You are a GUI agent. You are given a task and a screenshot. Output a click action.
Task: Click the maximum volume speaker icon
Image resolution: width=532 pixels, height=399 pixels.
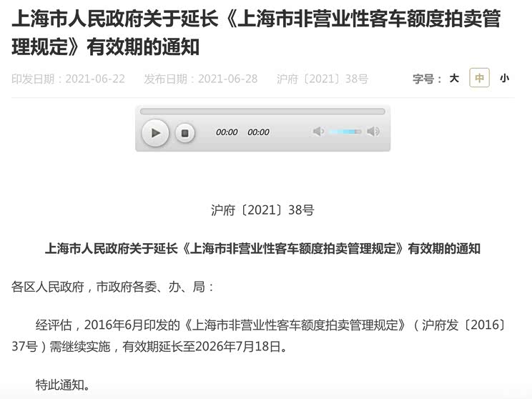tap(373, 132)
